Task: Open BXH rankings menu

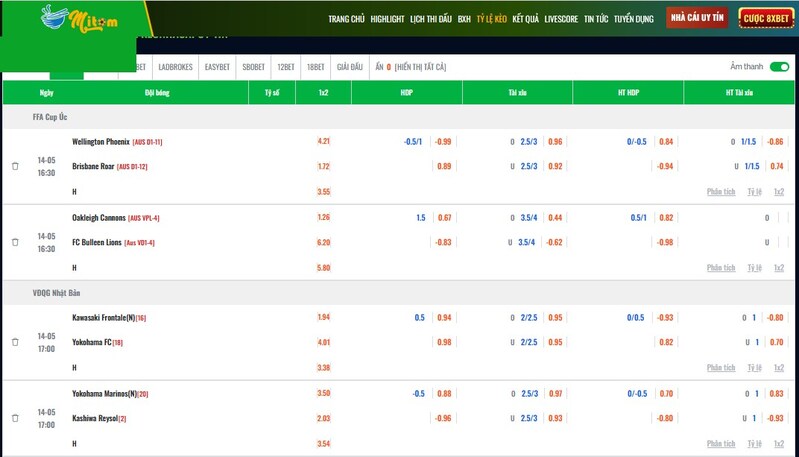Action: click(464, 19)
